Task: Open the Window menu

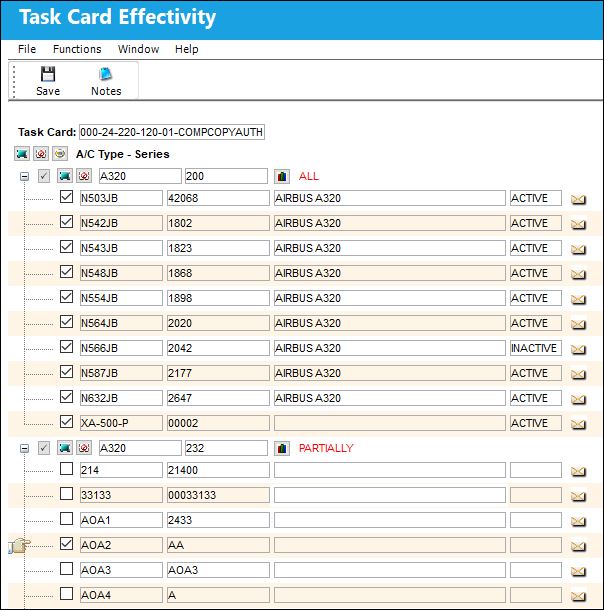Action: click(138, 49)
